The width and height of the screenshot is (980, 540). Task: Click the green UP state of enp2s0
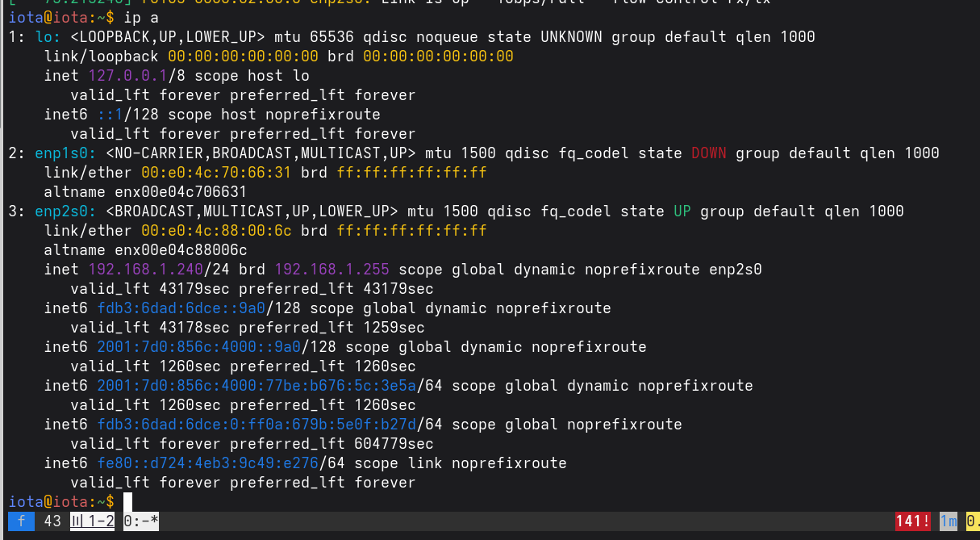(x=682, y=211)
